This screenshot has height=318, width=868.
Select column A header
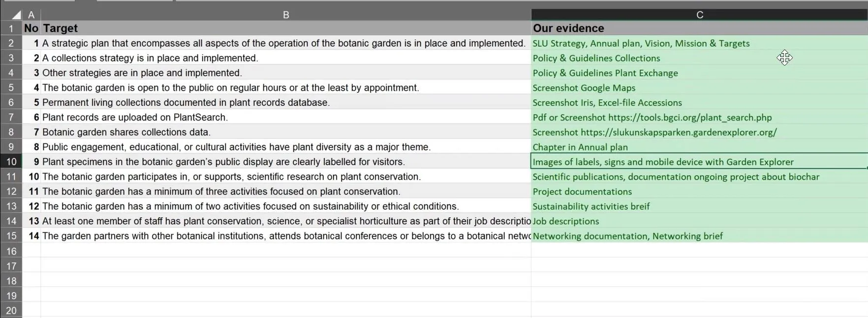click(x=31, y=15)
